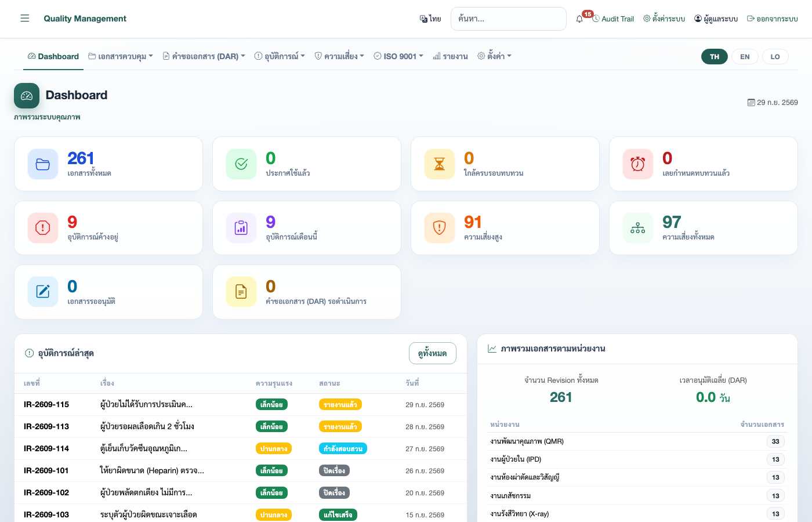Click the notification bell icon
Screen dimensions: 812x522
coord(579,19)
